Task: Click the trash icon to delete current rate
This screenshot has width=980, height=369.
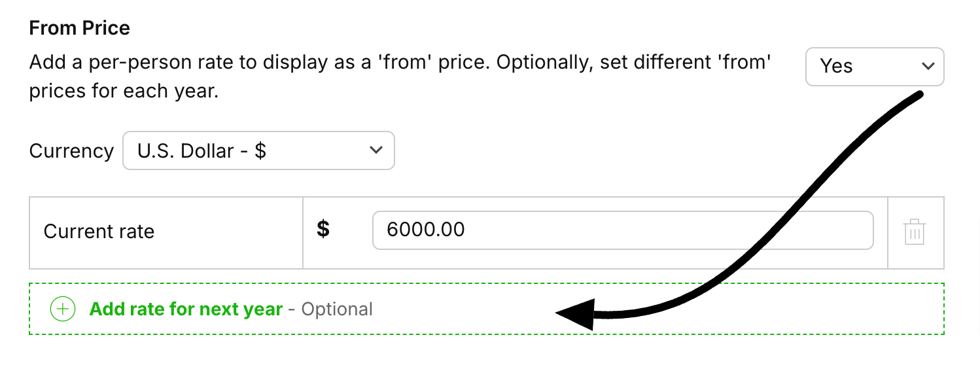Action: coord(915,232)
